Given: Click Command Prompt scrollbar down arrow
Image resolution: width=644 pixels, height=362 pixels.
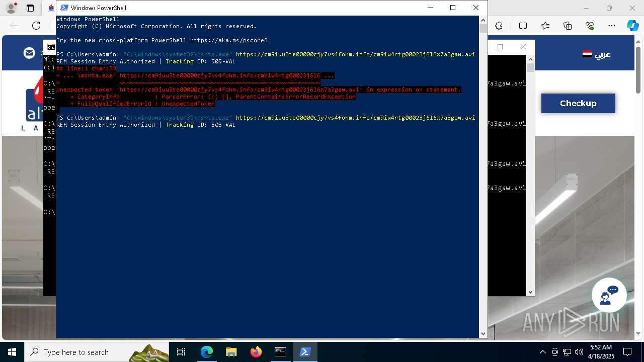Looking at the screenshot, I should pyautogui.click(x=530, y=292).
